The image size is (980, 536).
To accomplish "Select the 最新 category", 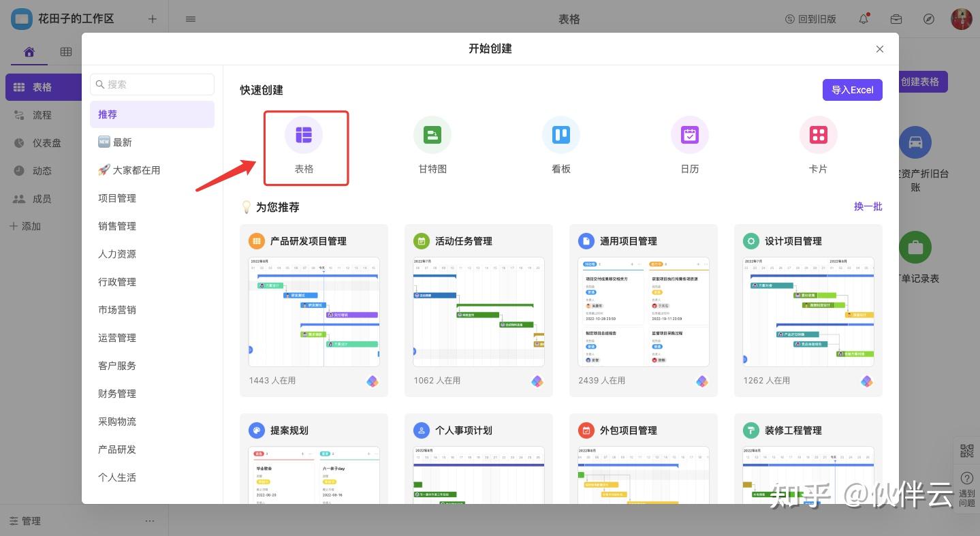I will (x=152, y=142).
